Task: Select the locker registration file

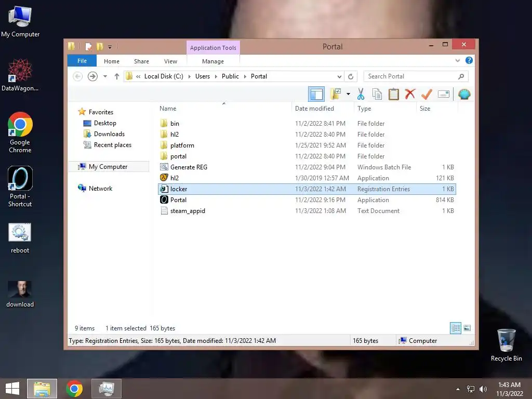Action: click(x=307, y=189)
